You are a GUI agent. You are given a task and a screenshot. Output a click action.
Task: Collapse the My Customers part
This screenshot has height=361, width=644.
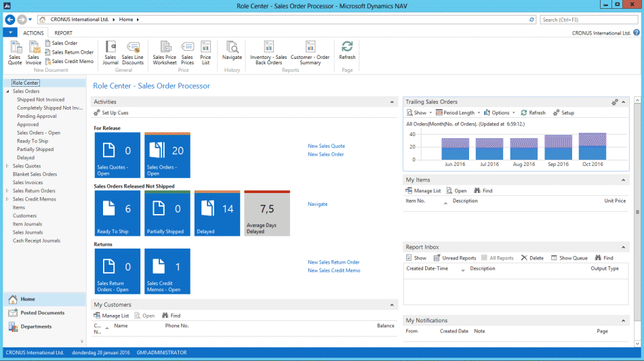point(392,305)
